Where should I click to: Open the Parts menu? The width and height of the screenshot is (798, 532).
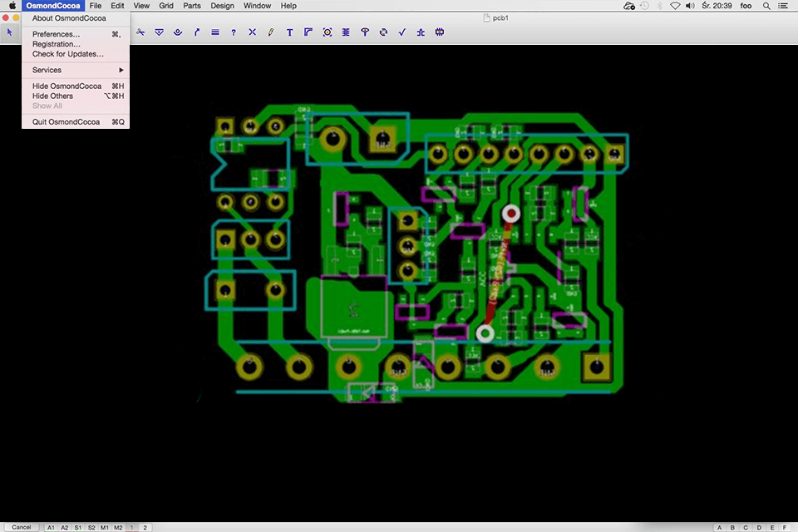[x=192, y=6]
